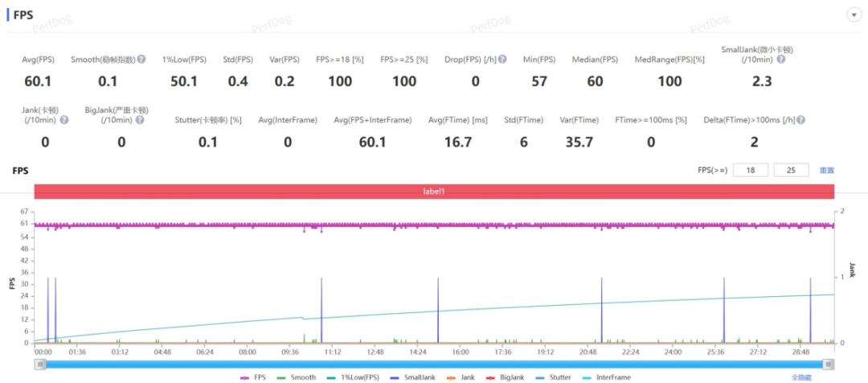Viewport: 868px width, 383px height.
Task: Open SmallJank (/10min) help tooltip icon
Action: point(780,60)
